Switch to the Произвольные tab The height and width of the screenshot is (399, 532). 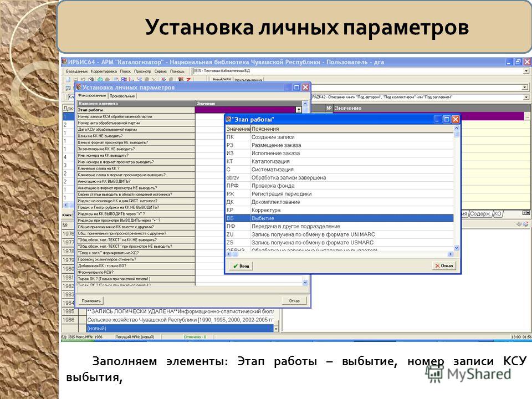(x=122, y=96)
